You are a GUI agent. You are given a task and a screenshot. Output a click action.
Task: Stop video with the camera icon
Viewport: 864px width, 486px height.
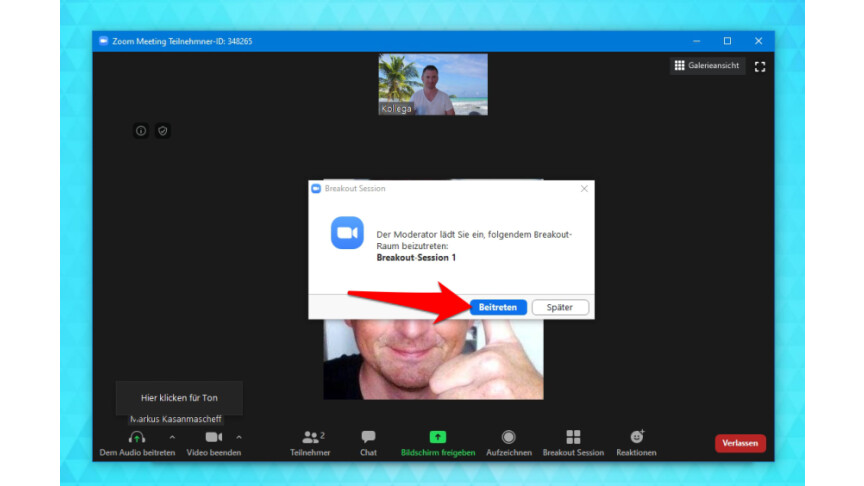click(x=214, y=437)
